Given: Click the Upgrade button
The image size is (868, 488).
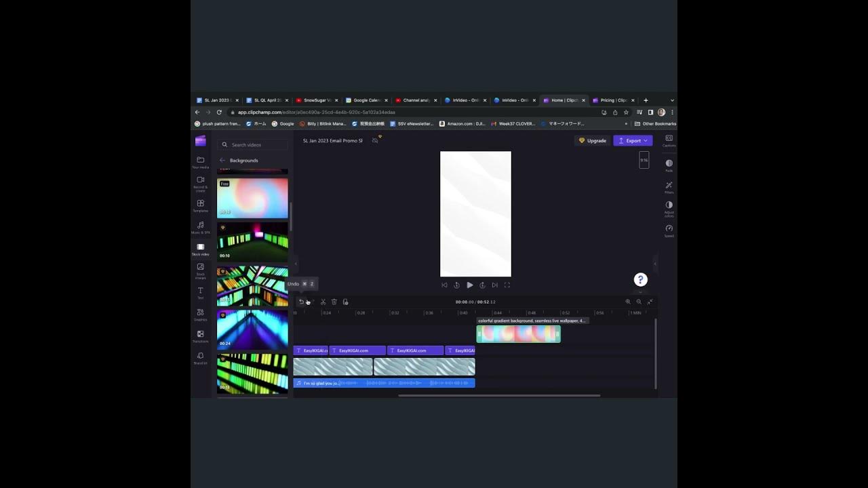Looking at the screenshot, I should pyautogui.click(x=593, y=140).
